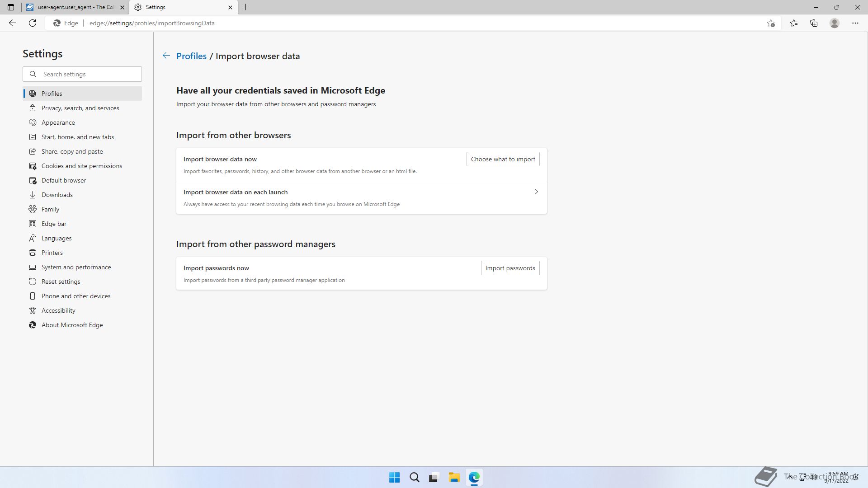Open the tab actions menu icon

click(x=11, y=7)
